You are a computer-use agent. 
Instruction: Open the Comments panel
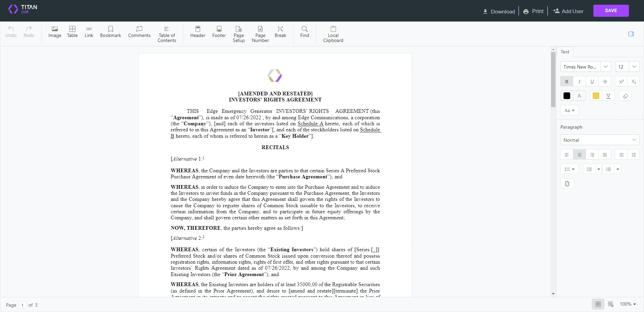(x=139, y=32)
